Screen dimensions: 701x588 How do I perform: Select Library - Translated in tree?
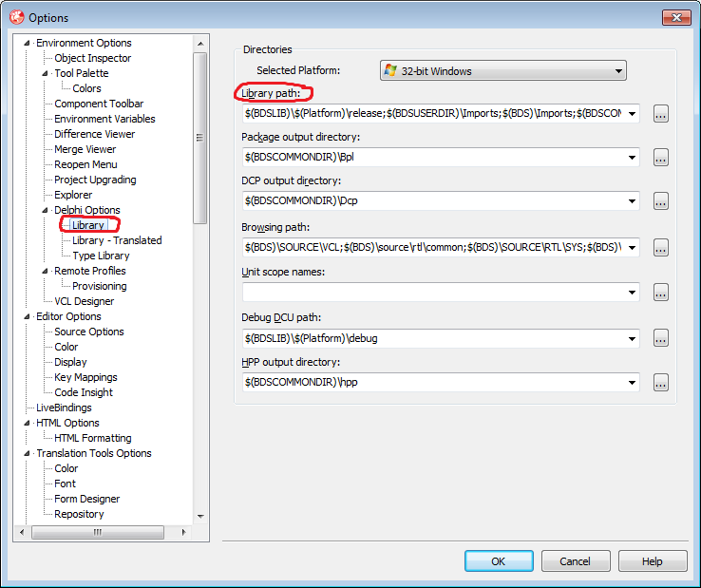pos(117,240)
